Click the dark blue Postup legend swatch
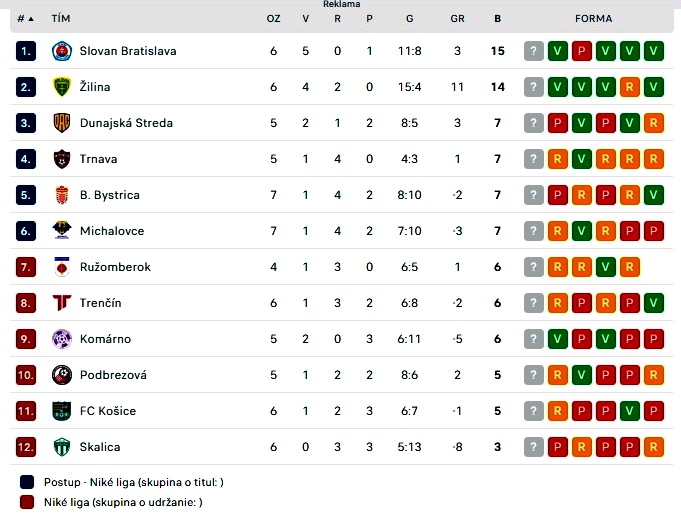 click(27, 482)
